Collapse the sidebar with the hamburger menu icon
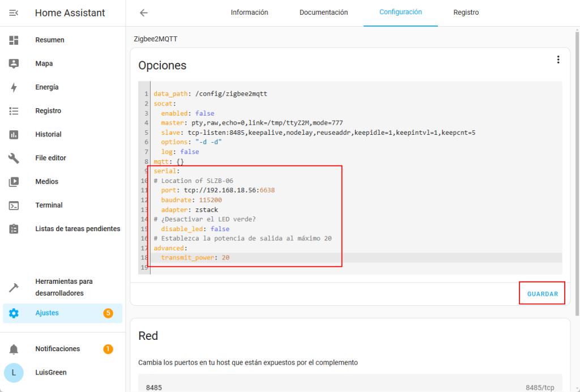The height and width of the screenshot is (392, 580). click(x=14, y=12)
